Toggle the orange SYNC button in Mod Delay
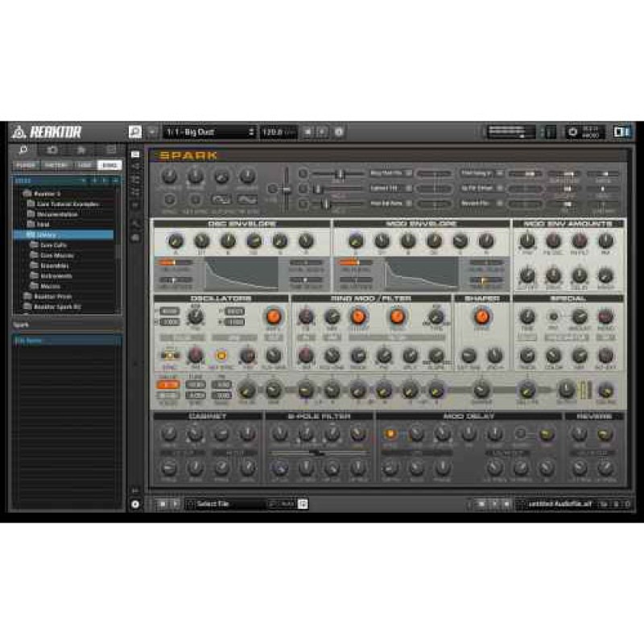The image size is (644, 644). pyautogui.click(x=390, y=435)
